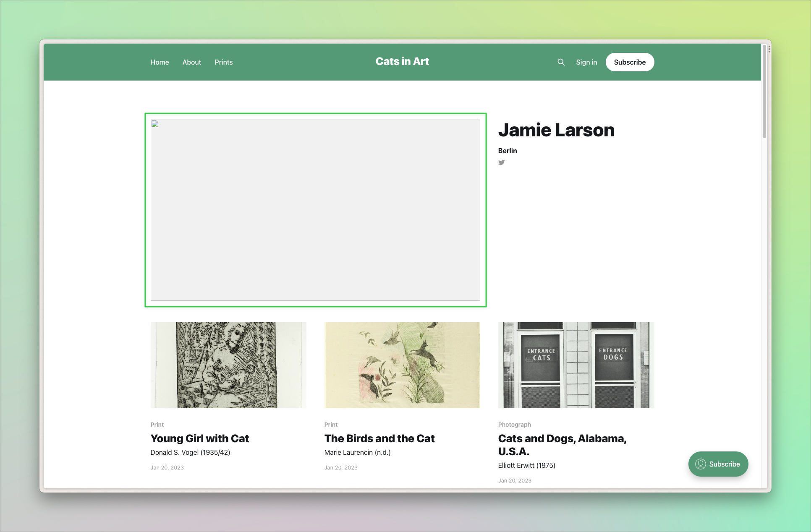Open the search via magnifying glass icon

coord(561,62)
